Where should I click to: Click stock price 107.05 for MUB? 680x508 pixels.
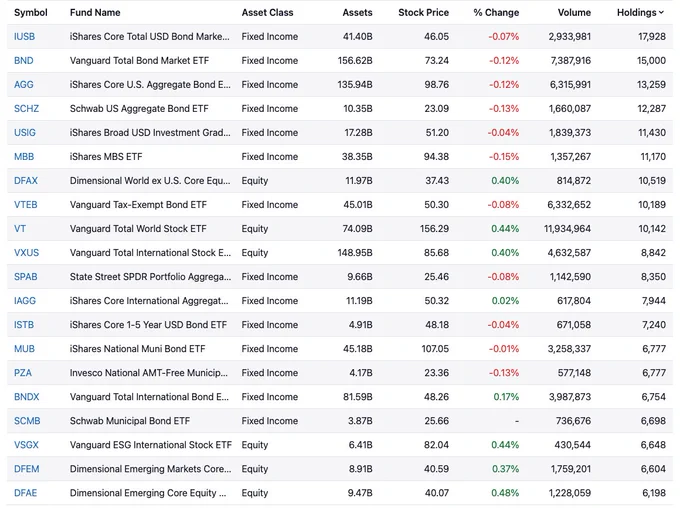[435, 349]
